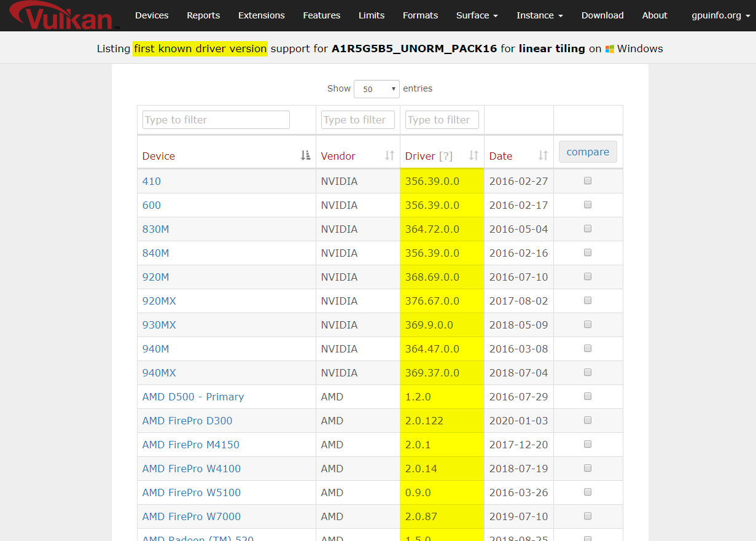Screen dimensions: 756x541
Task: Tick compare checkbox for AMD FirePro M4150
Action: coord(588,444)
